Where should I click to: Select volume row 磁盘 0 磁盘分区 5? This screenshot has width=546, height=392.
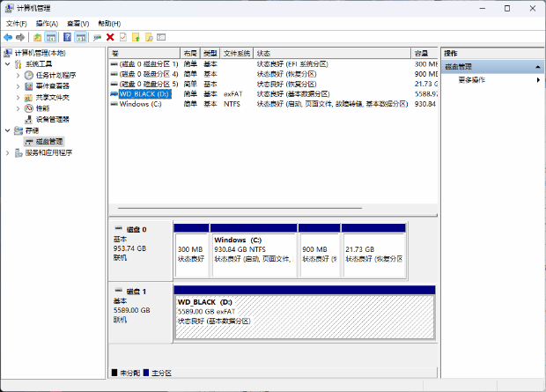(x=273, y=84)
